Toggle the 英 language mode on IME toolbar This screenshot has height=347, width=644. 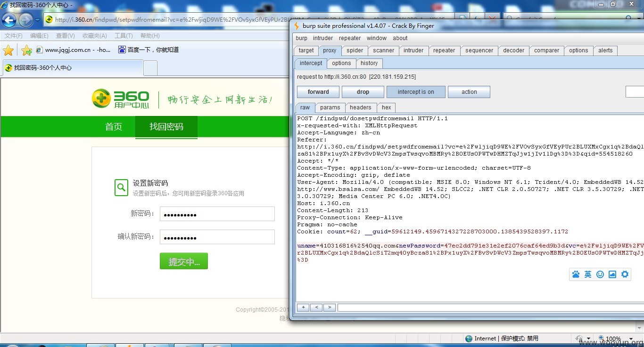588,274
